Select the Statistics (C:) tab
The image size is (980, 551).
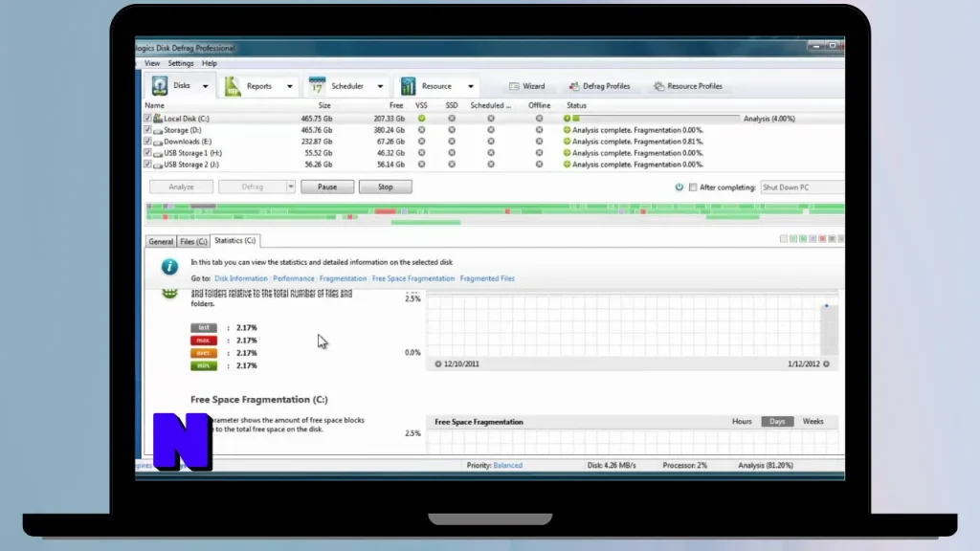point(235,240)
